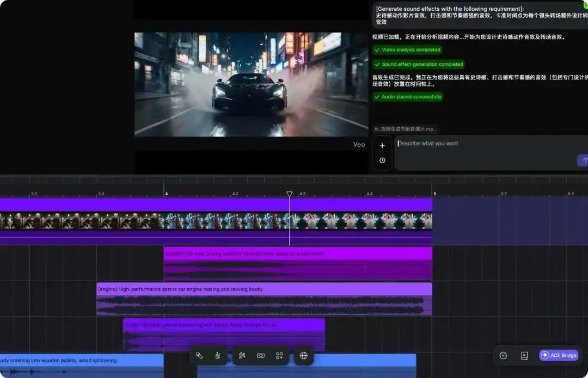This screenshot has height=378, width=588.
Task: Click the 'Describe what you want' input
Action: click(x=487, y=153)
